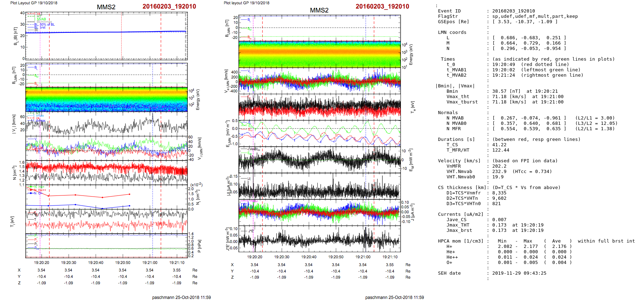Click the VnMFR velocity value 202.2
The width and height of the screenshot is (644, 300).
[x=499, y=166]
